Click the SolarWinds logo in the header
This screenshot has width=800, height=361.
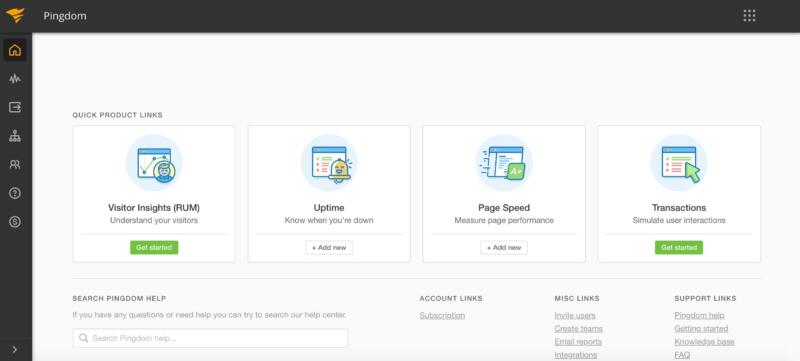coord(15,15)
